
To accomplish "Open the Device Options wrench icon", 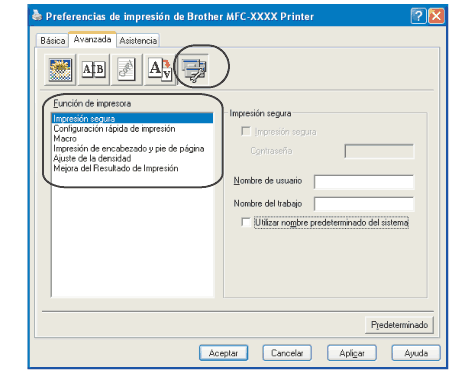I will [x=194, y=70].
